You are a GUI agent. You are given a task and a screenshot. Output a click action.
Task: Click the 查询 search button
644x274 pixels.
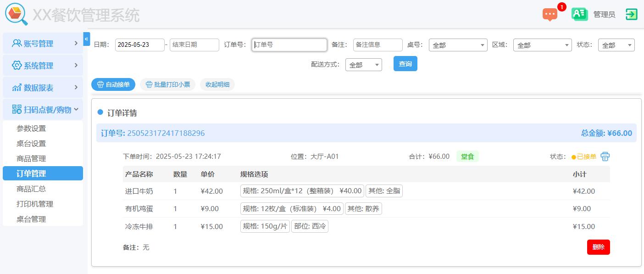pyautogui.click(x=405, y=64)
